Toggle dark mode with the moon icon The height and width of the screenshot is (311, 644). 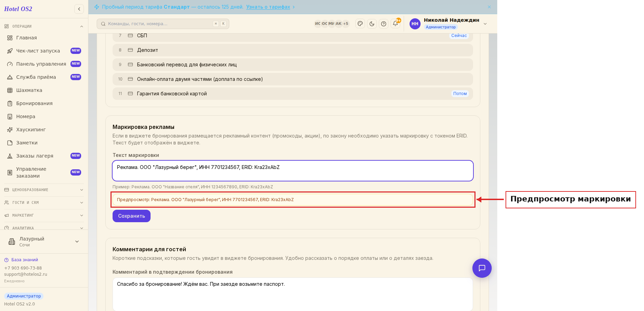[x=372, y=24]
